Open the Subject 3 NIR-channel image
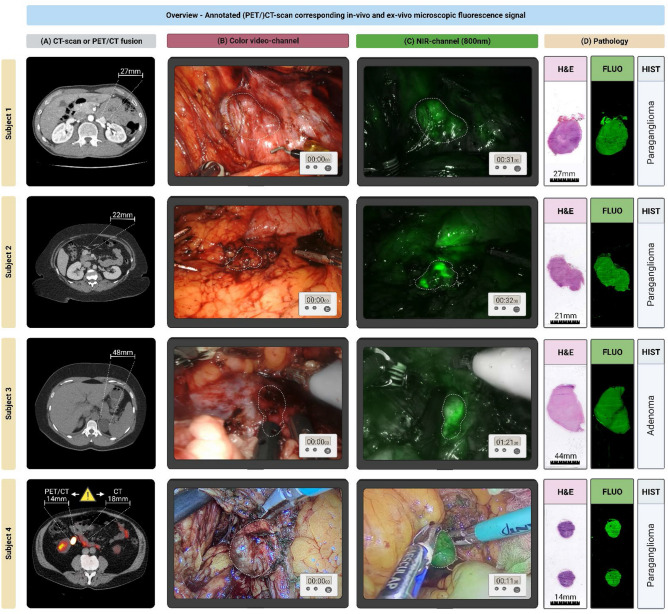The width and height of the screenshot is (668, 614). (x=447, y=404)
